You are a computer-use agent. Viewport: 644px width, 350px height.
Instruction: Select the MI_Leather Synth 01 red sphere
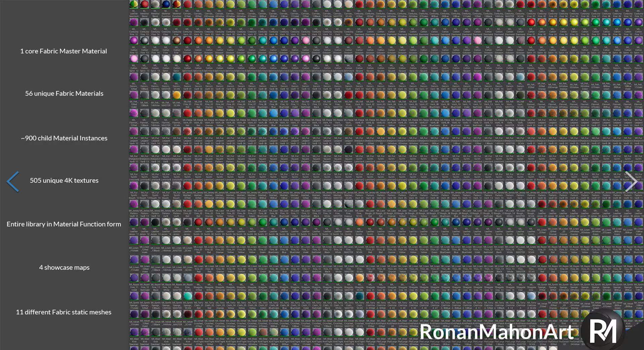click(198, 222)
